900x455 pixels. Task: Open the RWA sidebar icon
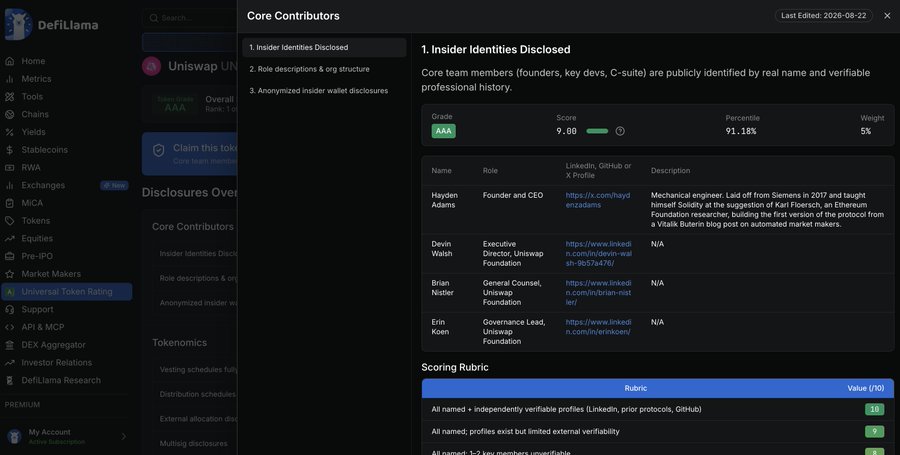(10, 168)
